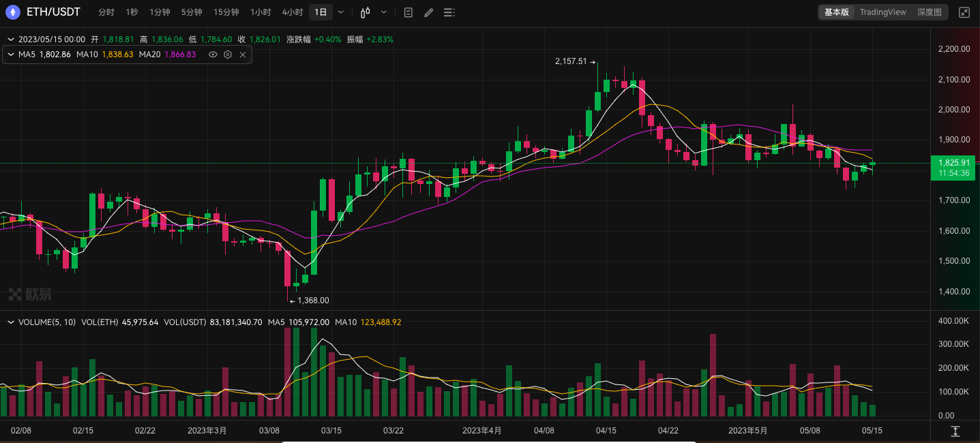Click the Ethereum logo icon
Viewport: 980px width, 443px height.
point(13,12)
